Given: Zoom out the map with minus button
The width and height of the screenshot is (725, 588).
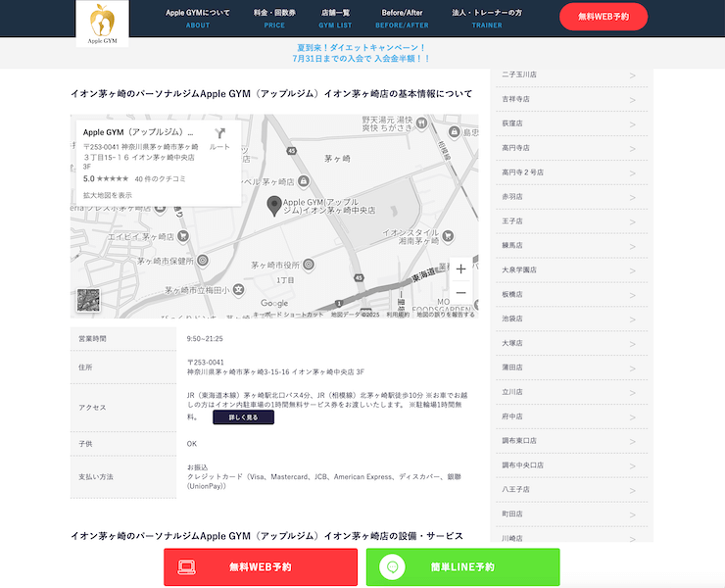Looking at the screenshot, I should [460, 293].
